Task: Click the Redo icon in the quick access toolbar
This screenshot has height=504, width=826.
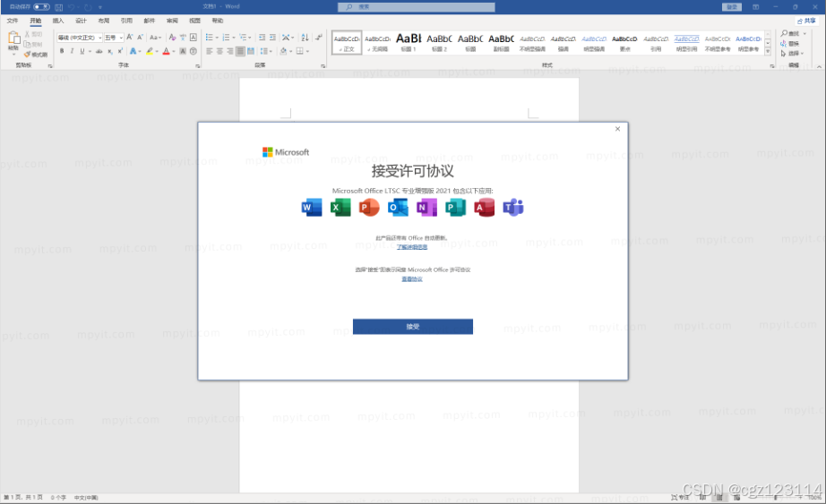Action: [x=88, y=7]
